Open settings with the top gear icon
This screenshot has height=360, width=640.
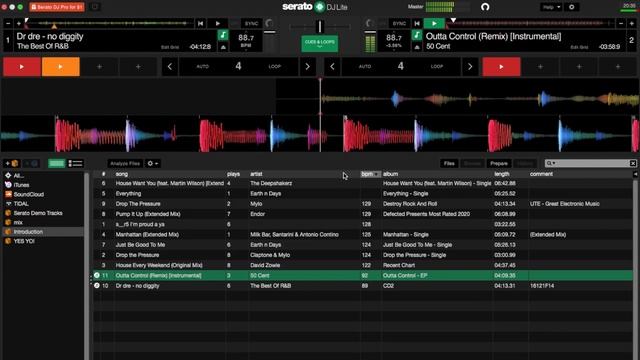click(571, 7)
